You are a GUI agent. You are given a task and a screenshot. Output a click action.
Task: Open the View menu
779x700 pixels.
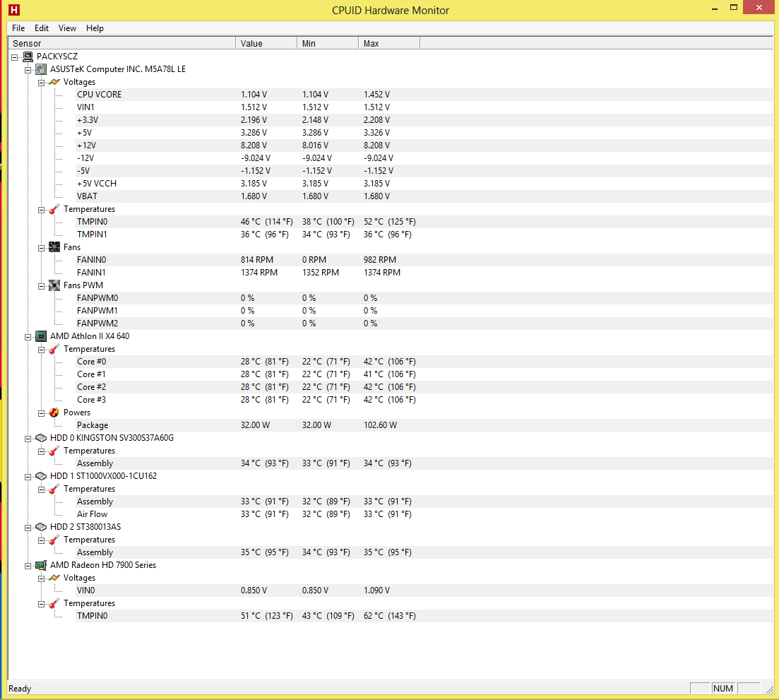point(67,28)
